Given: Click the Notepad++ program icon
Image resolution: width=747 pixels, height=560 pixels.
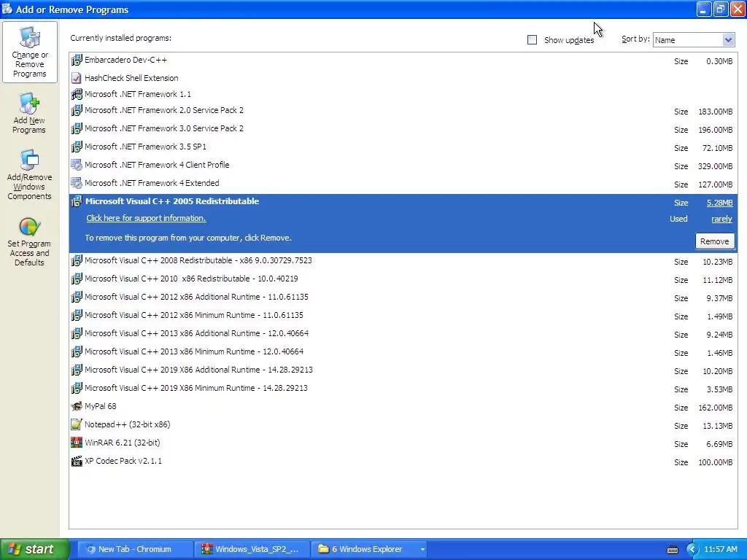Looking at the screenshot, I should tap(76, 424).
